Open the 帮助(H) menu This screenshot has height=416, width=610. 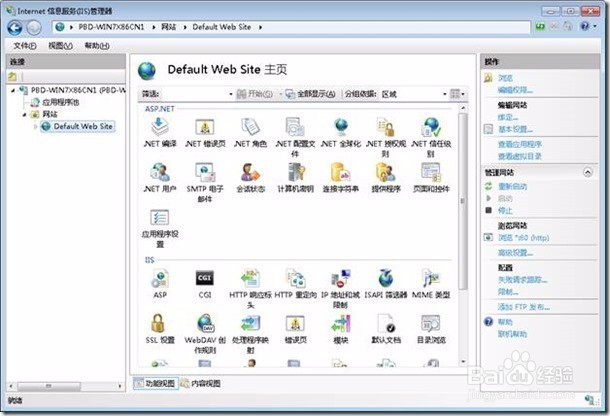coord(97,46)
